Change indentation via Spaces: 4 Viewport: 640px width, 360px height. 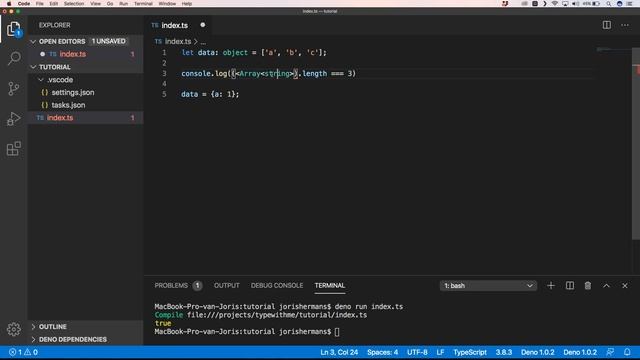(x=382, y=352)
